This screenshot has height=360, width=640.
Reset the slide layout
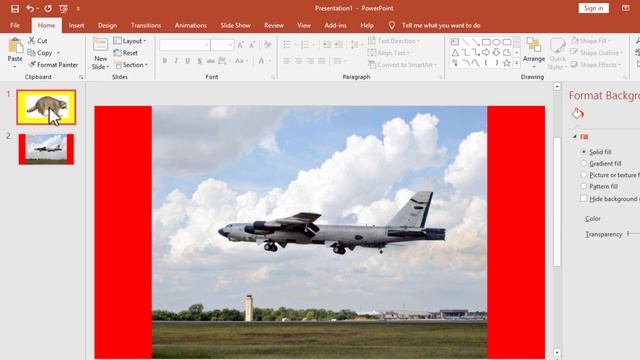[126, 53]
